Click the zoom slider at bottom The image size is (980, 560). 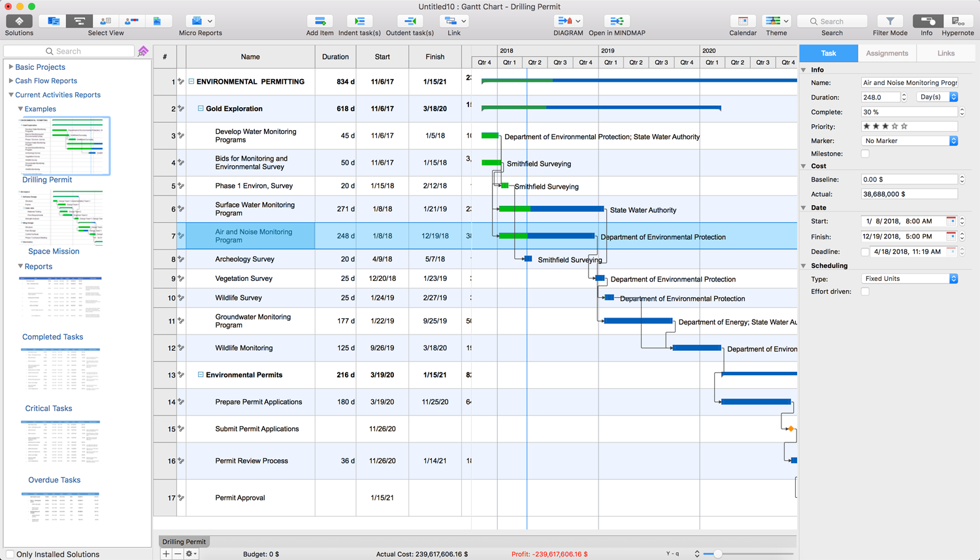[717, 554]
